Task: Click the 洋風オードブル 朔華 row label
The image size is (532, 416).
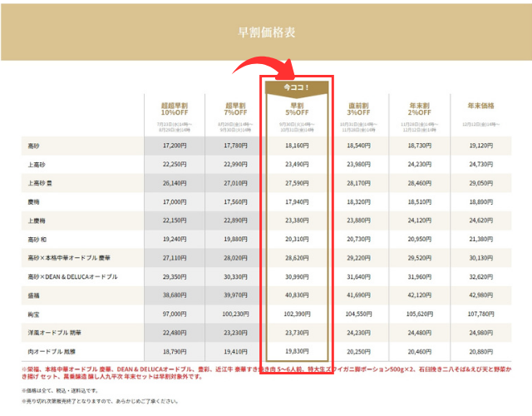Action: (55, 334)
